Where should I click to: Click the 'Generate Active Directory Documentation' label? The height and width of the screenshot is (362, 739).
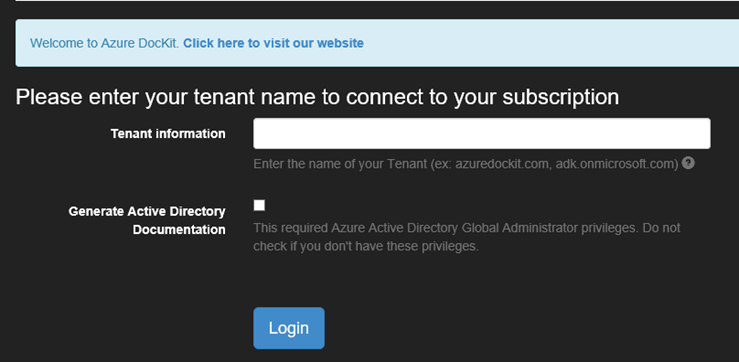(x=147, y=221)
